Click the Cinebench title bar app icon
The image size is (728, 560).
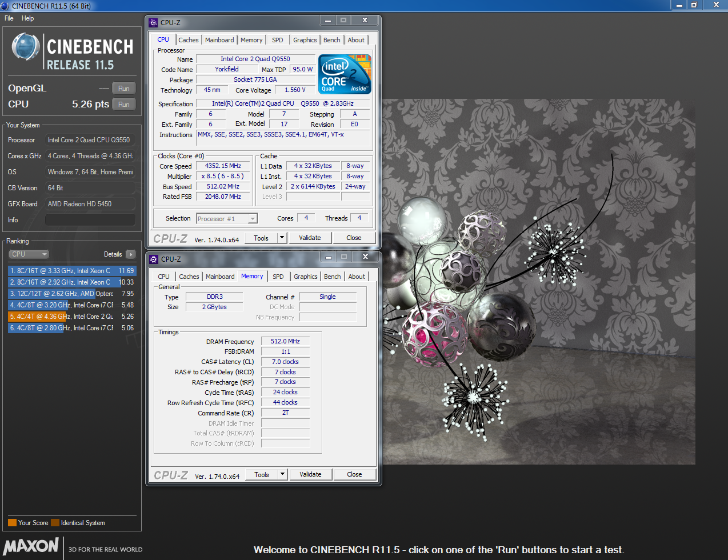[5, 6]
